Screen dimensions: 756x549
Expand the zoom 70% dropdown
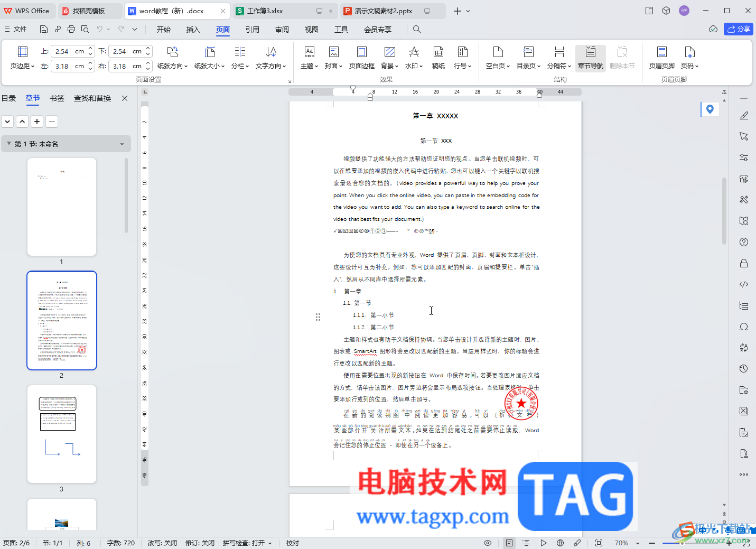(638, 543)
